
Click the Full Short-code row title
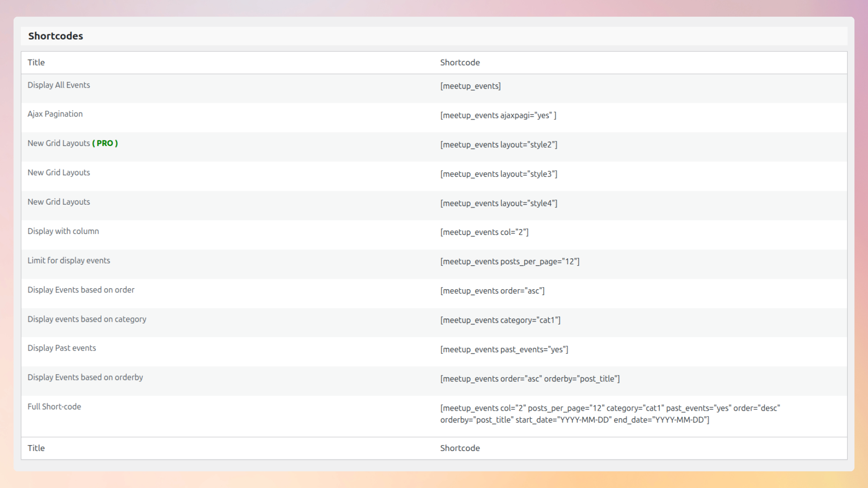pos(54,406)
